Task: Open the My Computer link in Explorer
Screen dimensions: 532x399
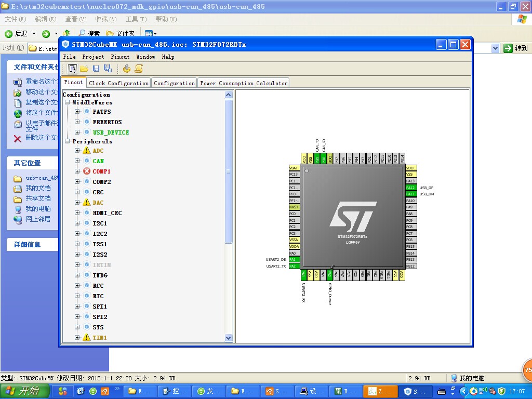Action: pos(38,209)
